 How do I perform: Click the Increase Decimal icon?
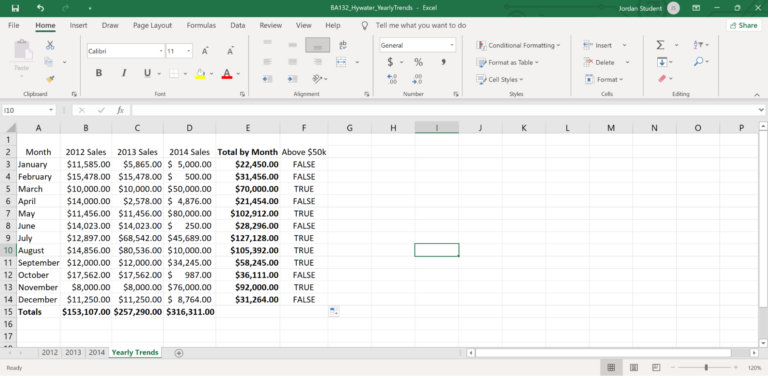coord(392,79)
